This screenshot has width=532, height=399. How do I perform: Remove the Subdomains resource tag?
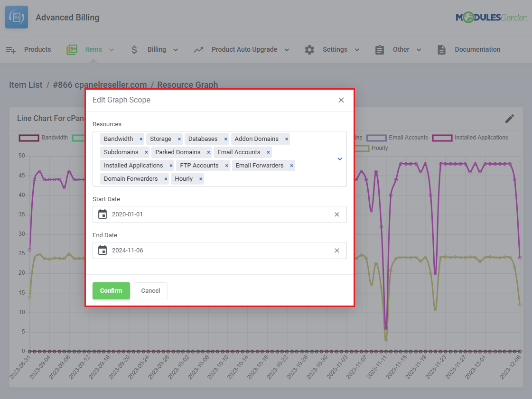(146, 152)
